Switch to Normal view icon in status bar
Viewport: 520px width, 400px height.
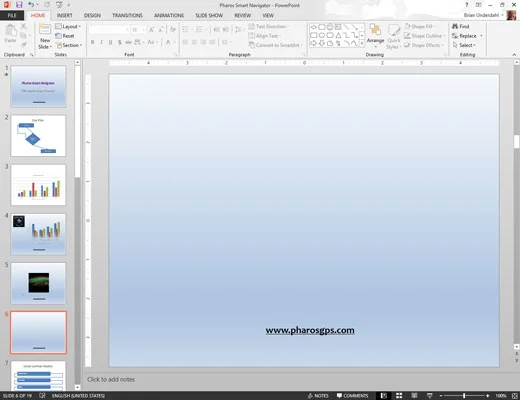click(384, 396)
